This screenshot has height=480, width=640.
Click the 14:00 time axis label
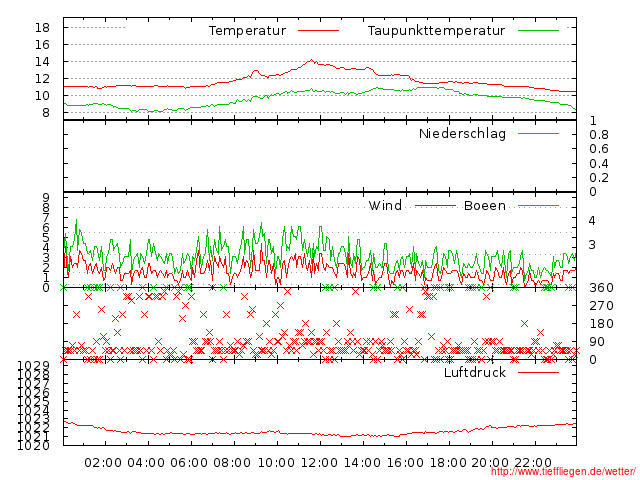click(362, 463)
